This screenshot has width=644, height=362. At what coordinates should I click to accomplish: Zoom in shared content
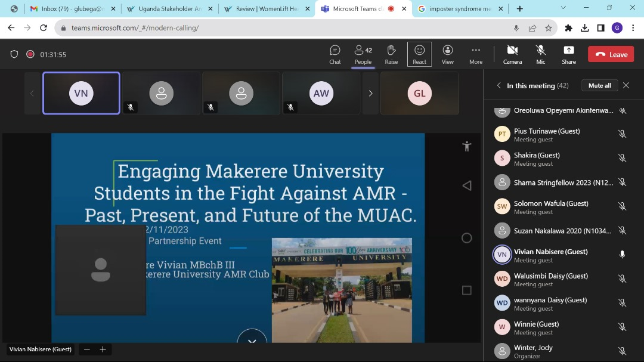(x=103, y=349)
